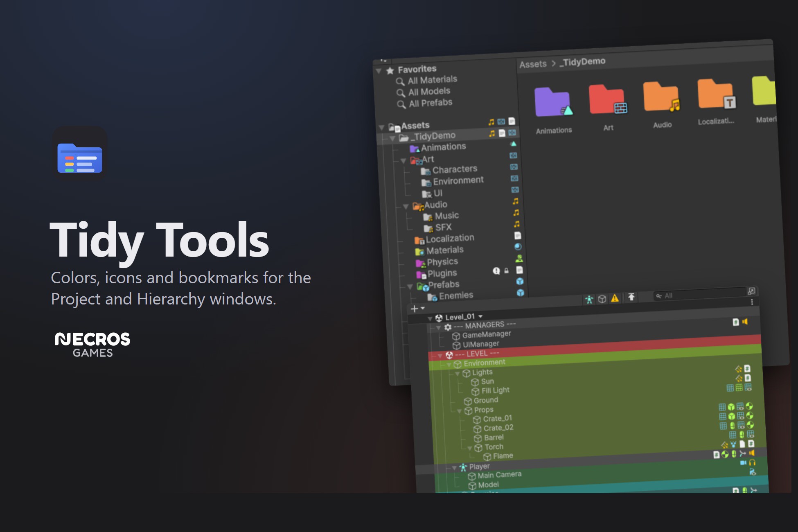Select Crate_02 in the Hierarchy

[x=498, y=428]
